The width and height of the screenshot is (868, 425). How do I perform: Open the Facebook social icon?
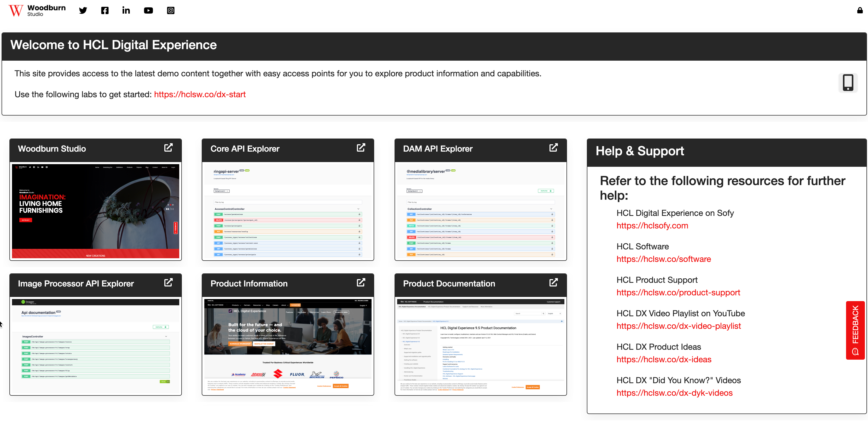(x=105, y=10)
